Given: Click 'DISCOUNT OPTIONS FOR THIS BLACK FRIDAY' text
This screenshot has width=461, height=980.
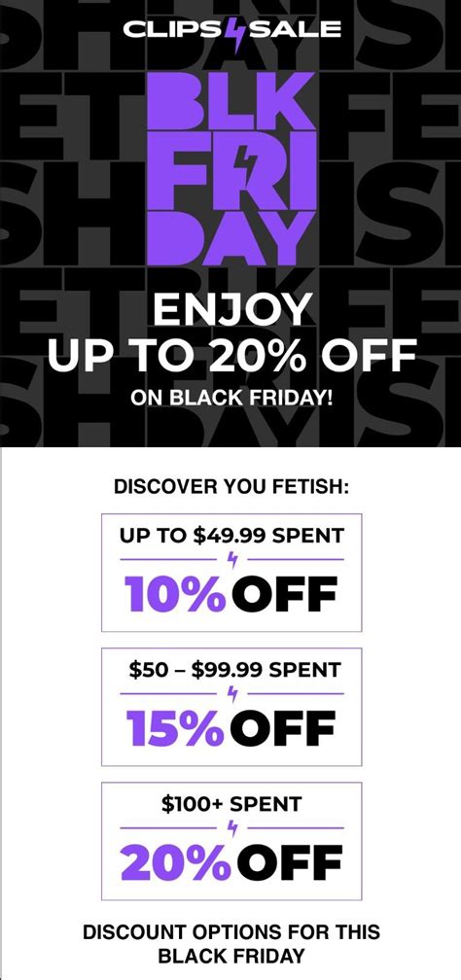Looking at the screenshot, I should tap(231, 944).
